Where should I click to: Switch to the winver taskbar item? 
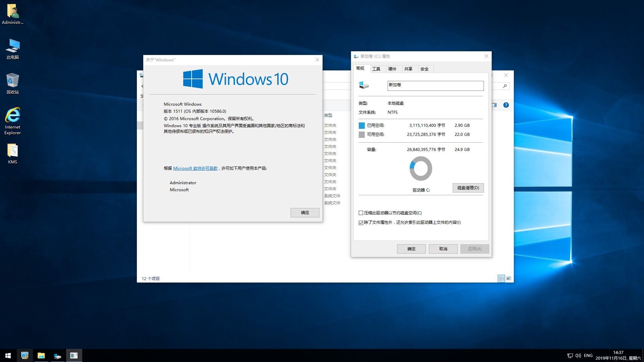(x=74, y=356)
